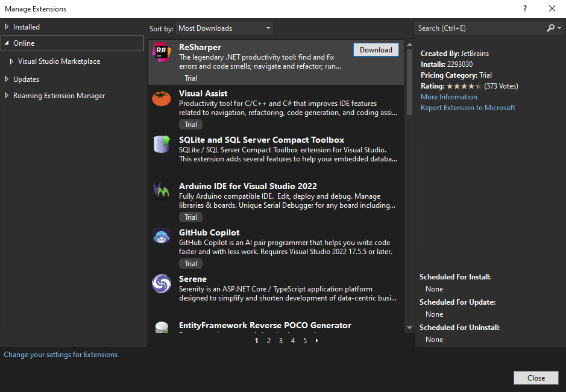566x392 pixels.
Task: Select the Serene extension title
Action: [193, 279]
